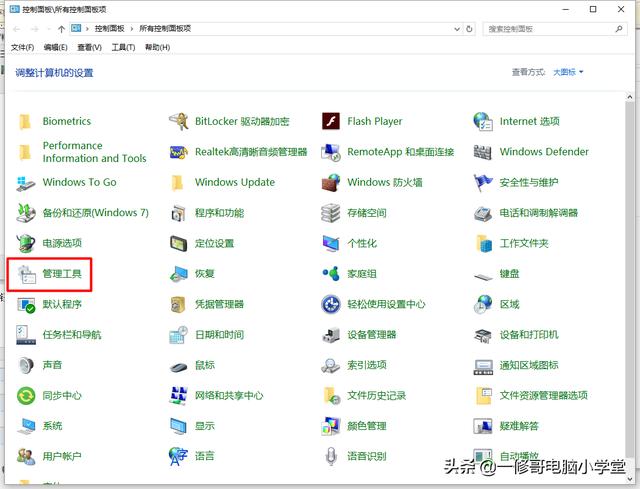The width and height of the screenshot is (640, 489).
Task: Open RemoteApp 和桌面连接 icon
Action: point(331,152)
